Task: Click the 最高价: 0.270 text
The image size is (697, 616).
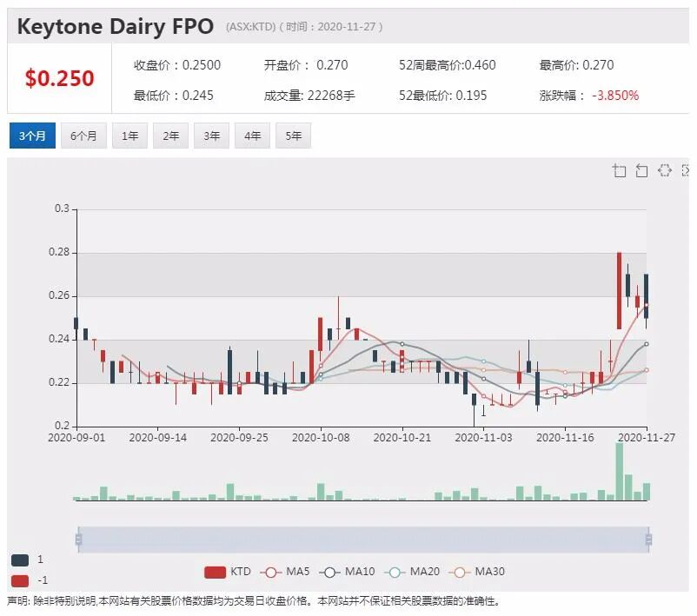Action: (x=576, y=65)
